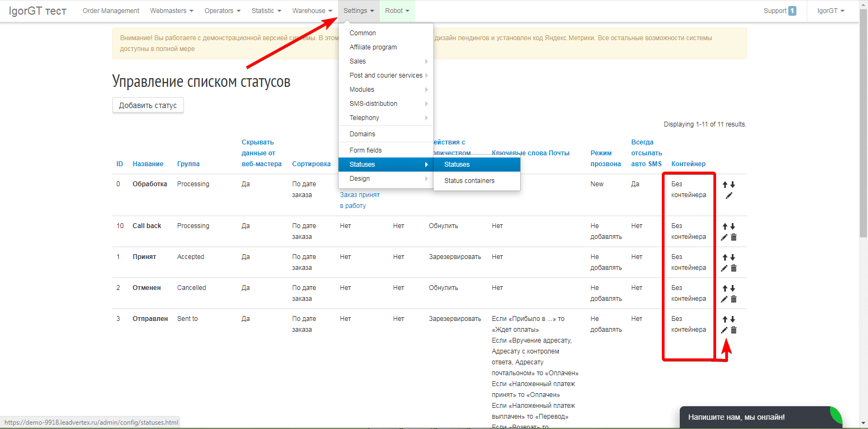Edit the Обработка status with pencil icon
The height and width of the screenshot is (429, 868).
729,195
